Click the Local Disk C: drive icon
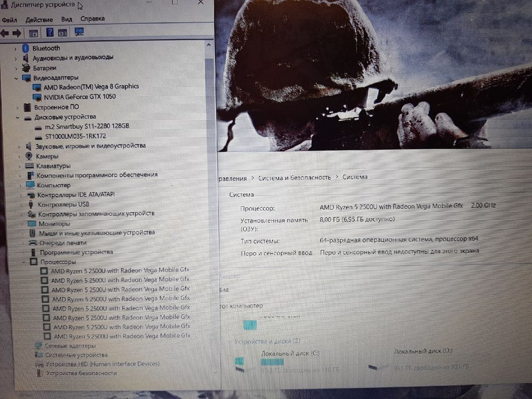The width and height of the screenshot is (532, 399). 240,363
